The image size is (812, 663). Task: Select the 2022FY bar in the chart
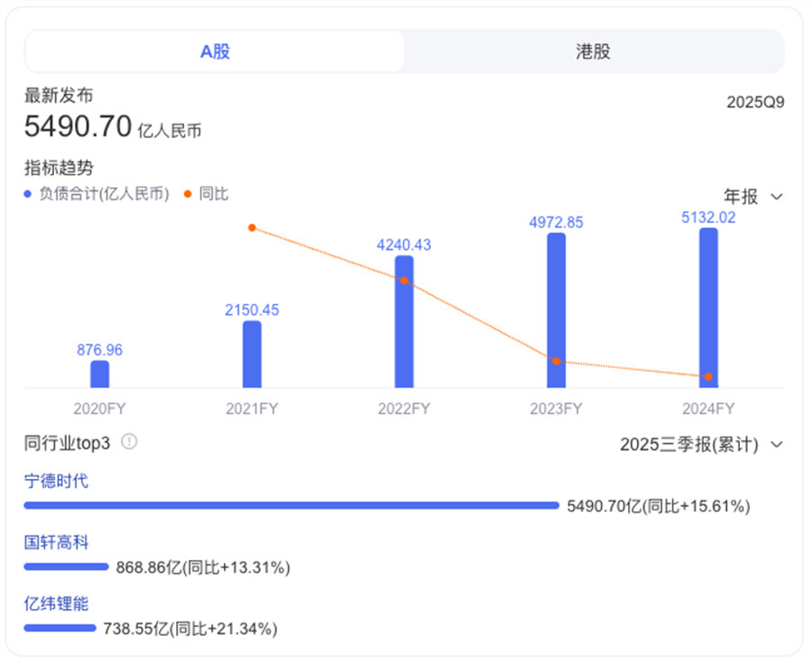click(404, 321)
